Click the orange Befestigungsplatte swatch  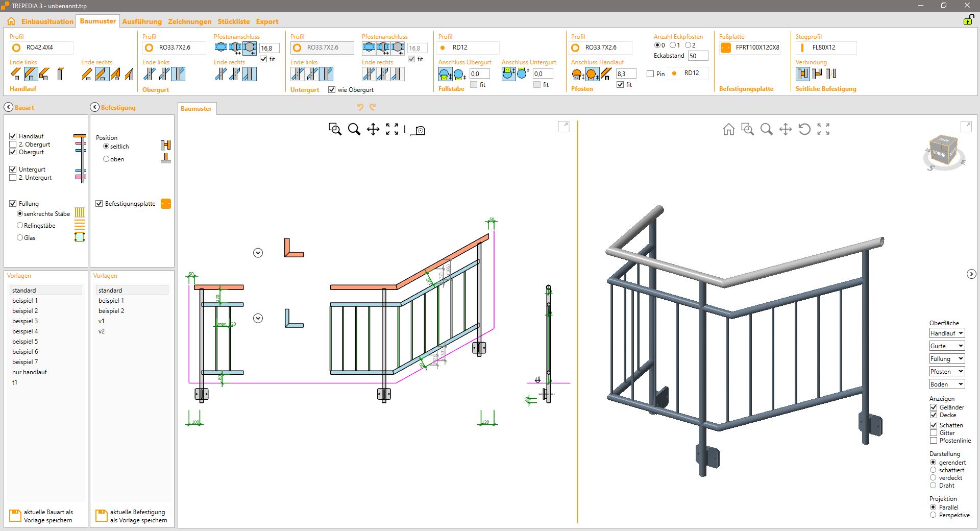tap(166, 204)
